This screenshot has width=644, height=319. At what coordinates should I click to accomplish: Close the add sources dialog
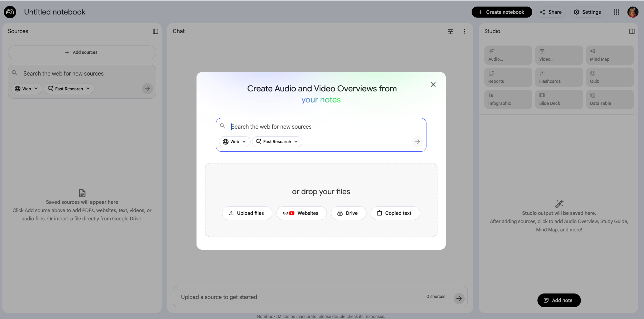[x=433, y=84]
